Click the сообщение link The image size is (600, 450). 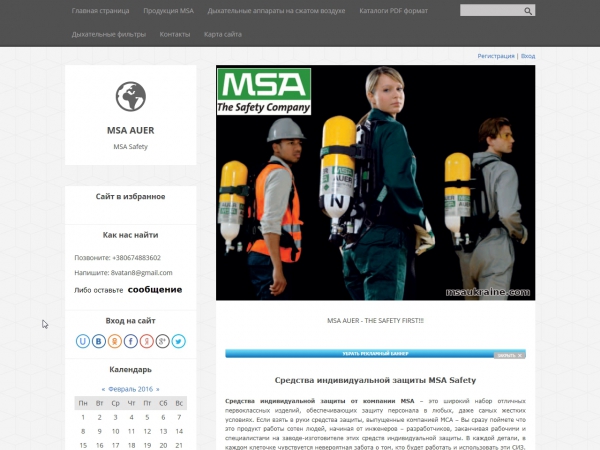pos(155,290)
